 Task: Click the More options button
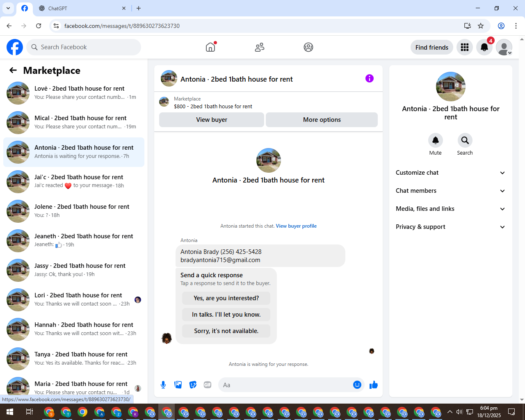coord(322,120)
